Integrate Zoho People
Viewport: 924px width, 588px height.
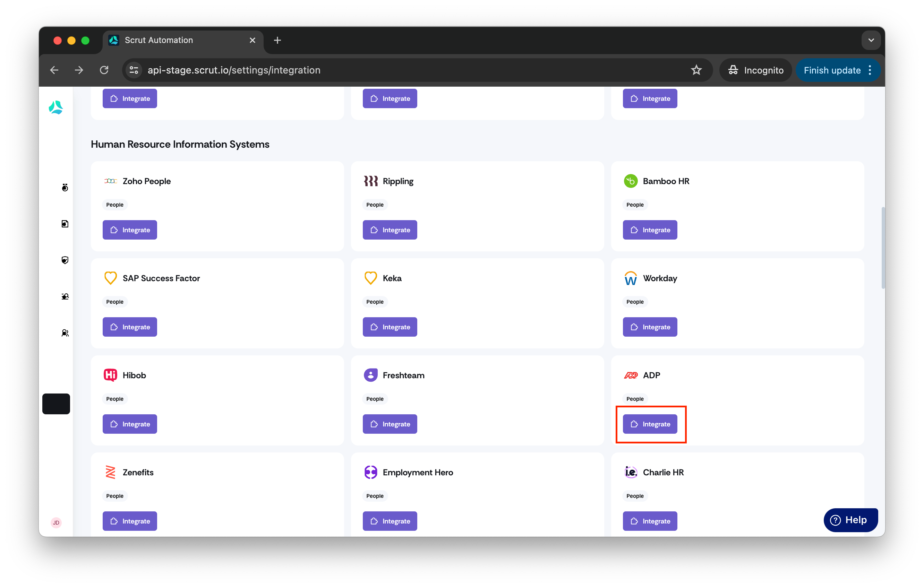130,230
